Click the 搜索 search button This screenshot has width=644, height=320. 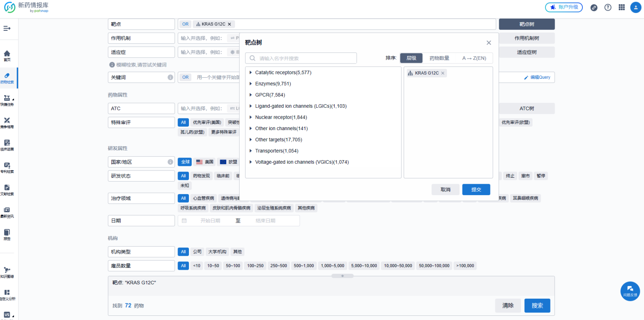[x=537, y=306]
